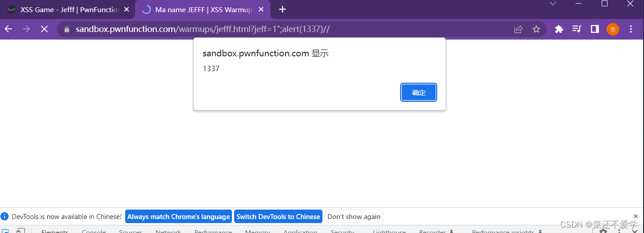Open the DevTools Network panel tab
This screenshot has height=233, width=644.
click(x=168, y=231)
